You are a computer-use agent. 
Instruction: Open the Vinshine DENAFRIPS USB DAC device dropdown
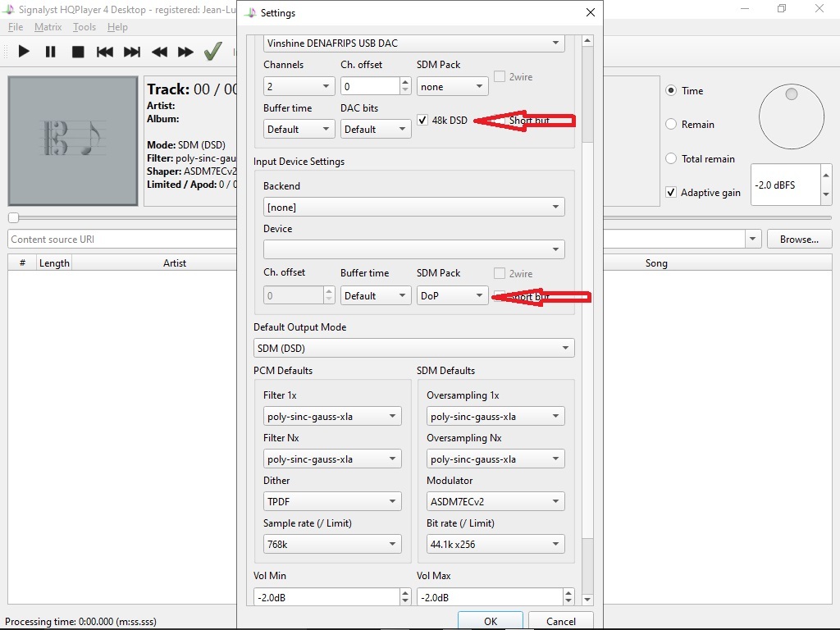pos(413,43)
